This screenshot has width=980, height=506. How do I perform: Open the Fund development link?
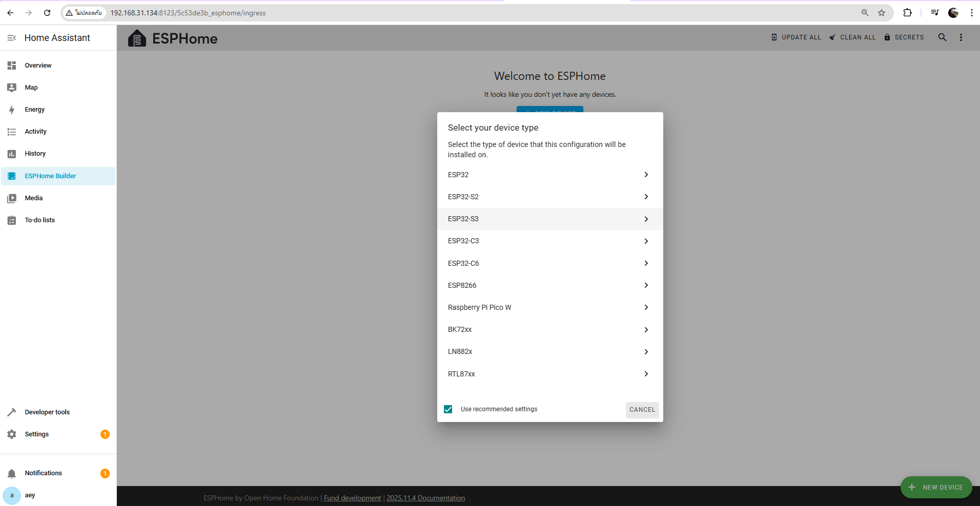click(352, 498)
